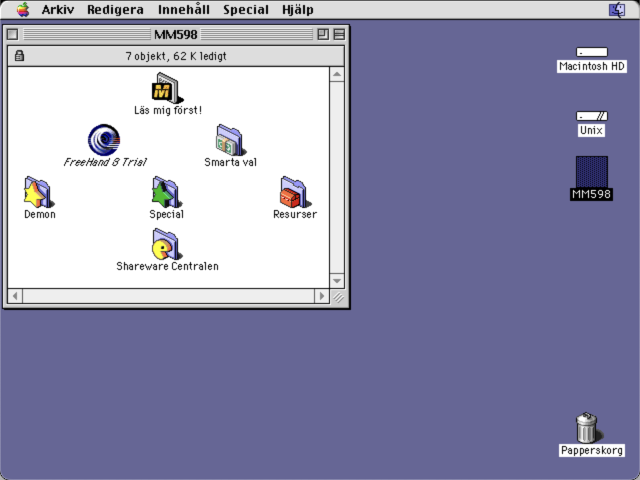Select the Macintosh HD disk icon
The width and height of the screenshot is (640, 480).
(x=591, y=52)
